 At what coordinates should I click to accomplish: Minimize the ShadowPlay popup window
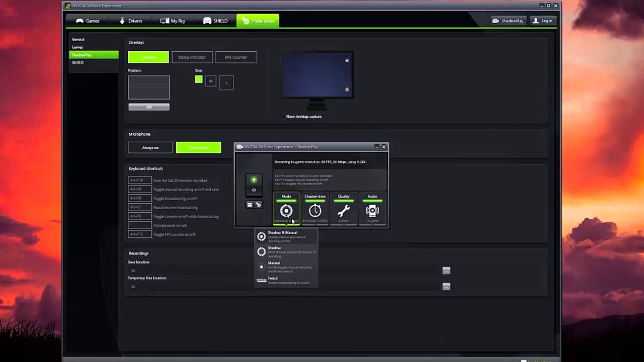(376, 147)
